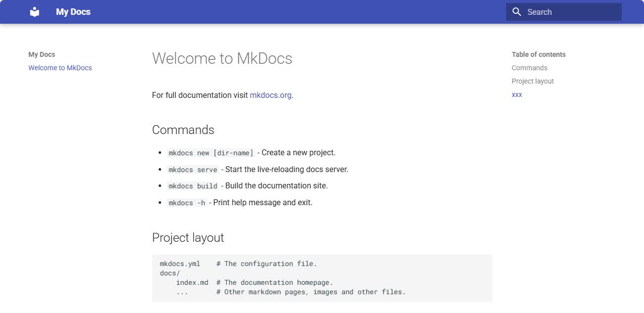Open the xxx table of contents entry
Screen dimensions: 644x313
pyautogui.click(x=517, y=94)
